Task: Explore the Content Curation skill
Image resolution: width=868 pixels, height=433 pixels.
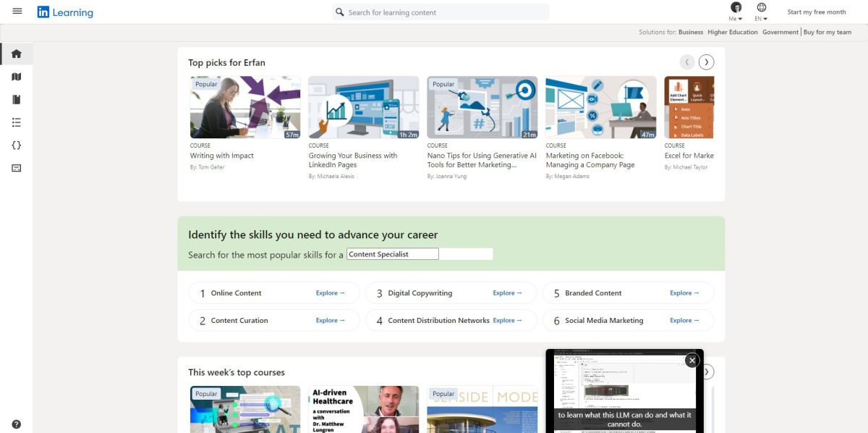Action: [331, 320]
